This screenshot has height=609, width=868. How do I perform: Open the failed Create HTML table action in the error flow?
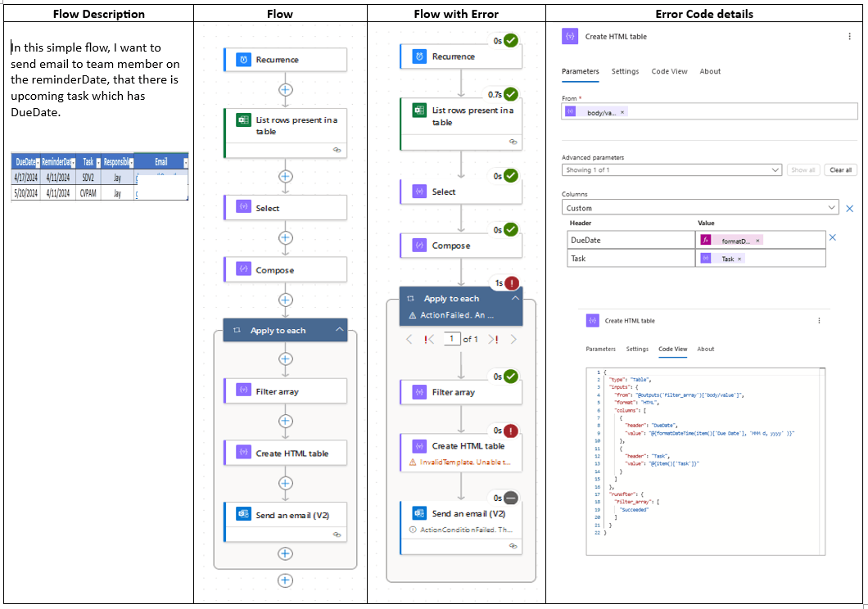460,453
